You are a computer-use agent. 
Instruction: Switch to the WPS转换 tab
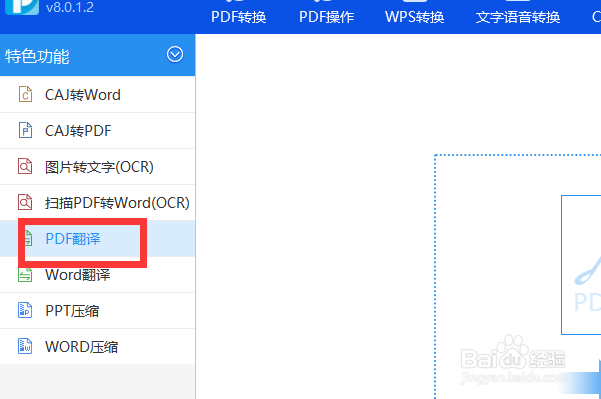pos(414,17)
